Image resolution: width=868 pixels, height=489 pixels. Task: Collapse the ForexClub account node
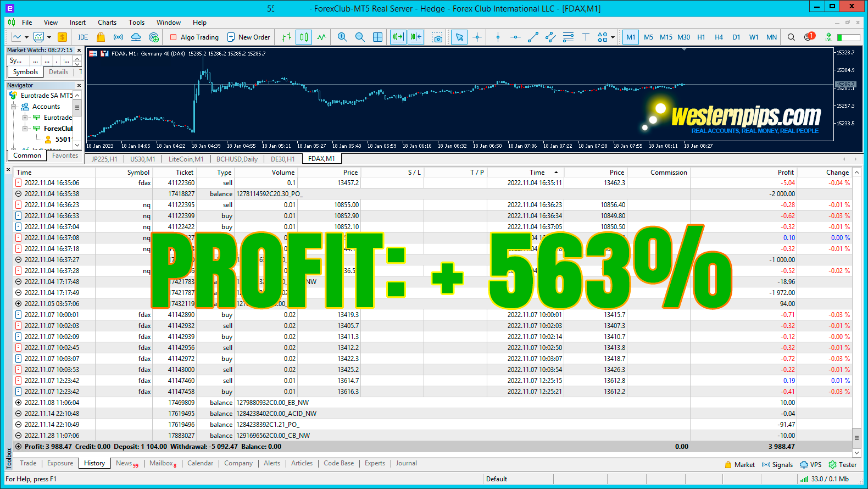25,129
